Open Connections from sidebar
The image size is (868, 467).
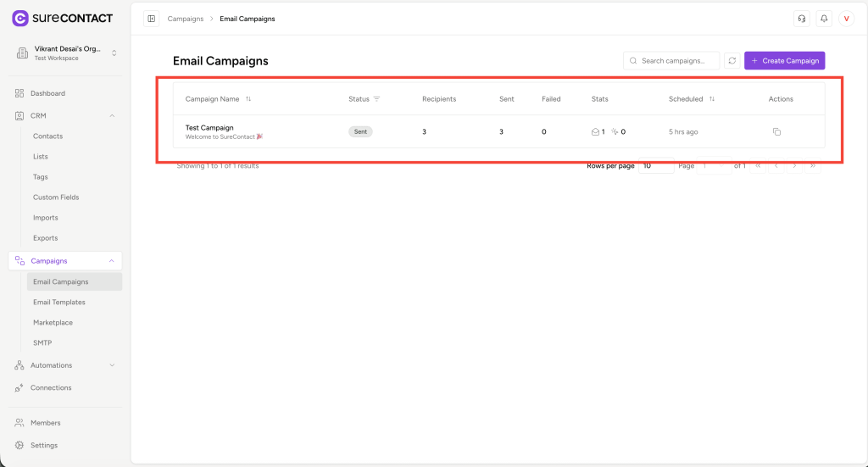pyautogui.click(x=51, y=388)
